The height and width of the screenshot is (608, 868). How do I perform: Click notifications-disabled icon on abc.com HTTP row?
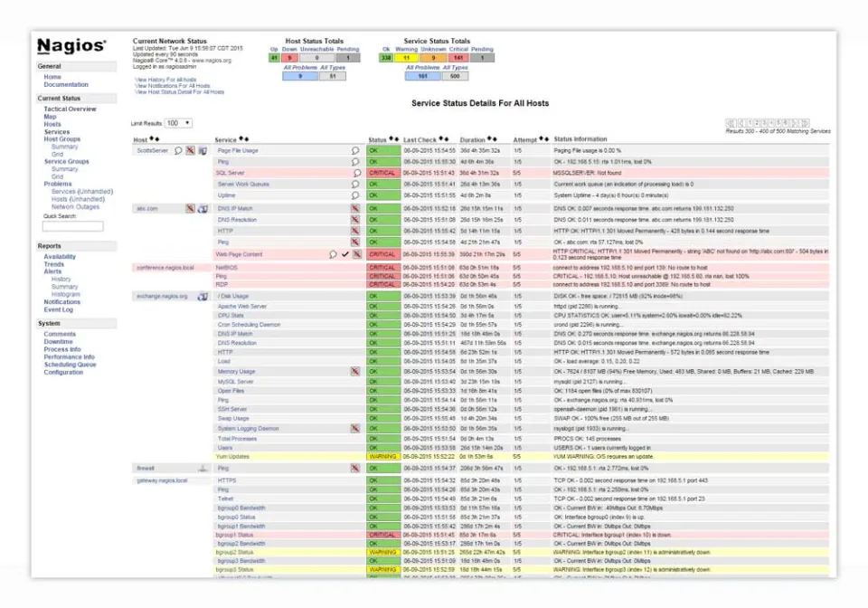click(x=355, y=231)
